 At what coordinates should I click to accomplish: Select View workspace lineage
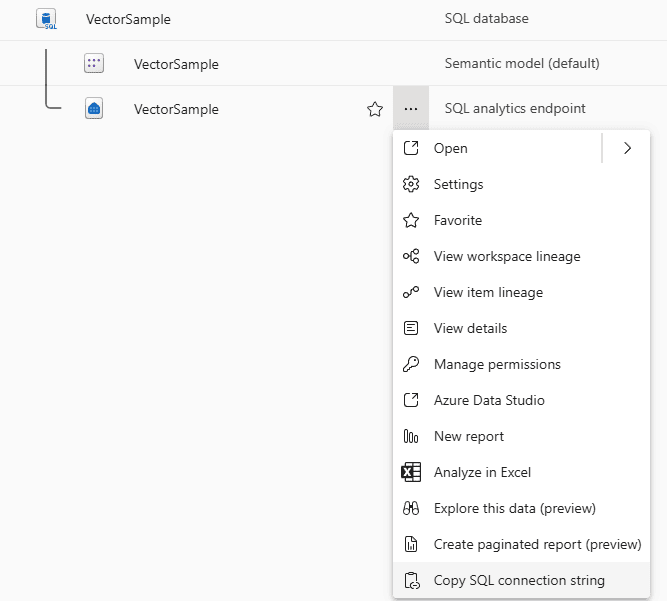pos(522,256)
